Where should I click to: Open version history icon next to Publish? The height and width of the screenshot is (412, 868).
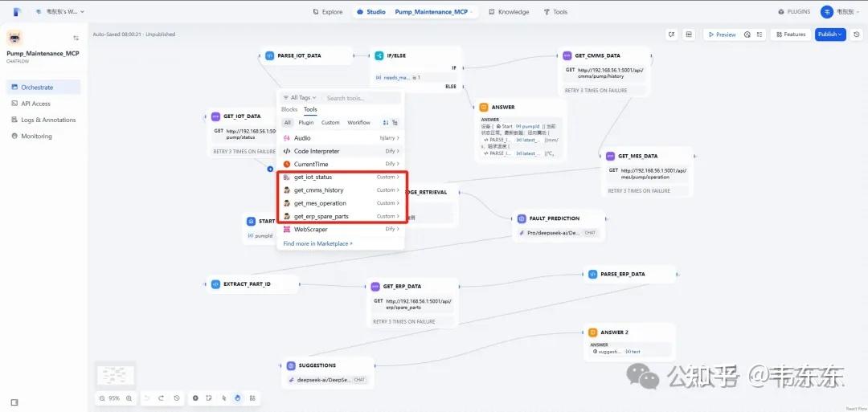coord(857,35)
